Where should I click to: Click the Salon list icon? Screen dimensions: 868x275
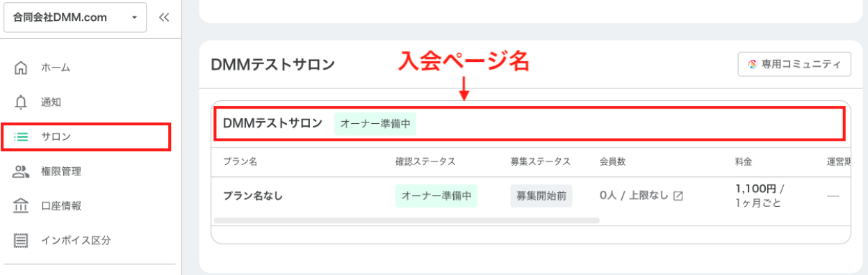pos(21,137)
